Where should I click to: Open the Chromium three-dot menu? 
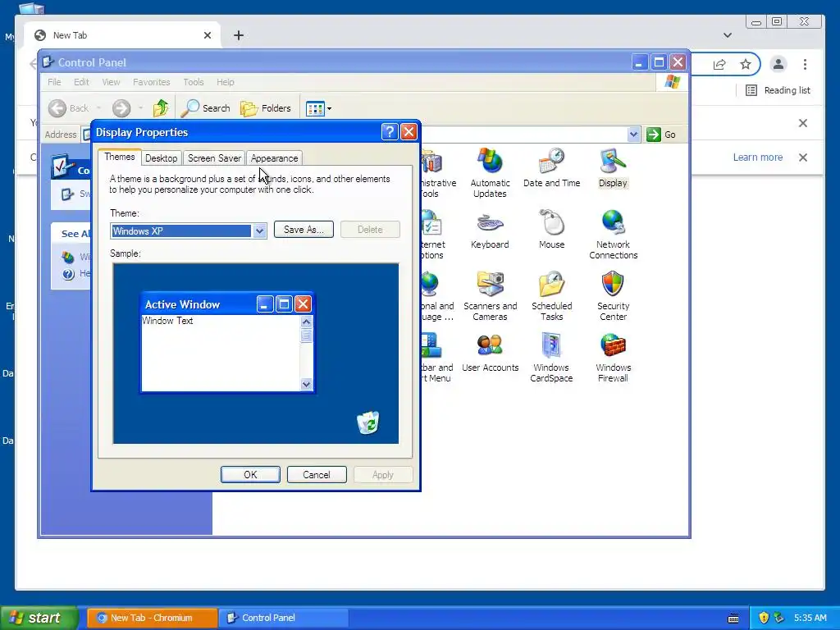(x=805, y=64)
